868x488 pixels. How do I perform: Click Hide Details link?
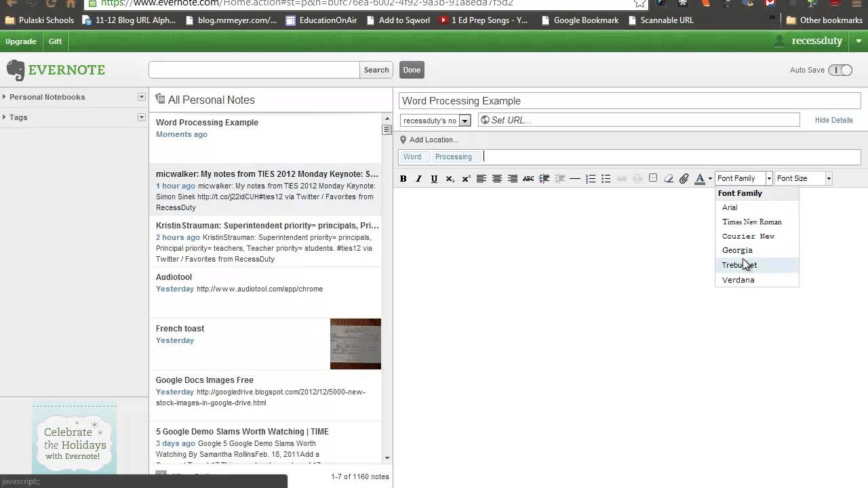point(834,120)
